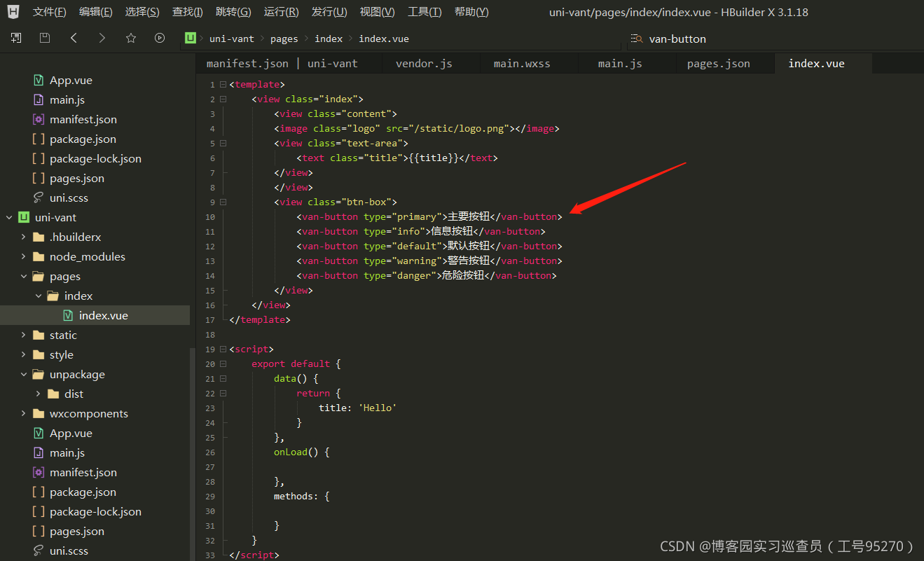Image resolution: width=924 pixels, height=561 pixels.
Task: Open the 查找(I) menu
Action: pos(188,12)
